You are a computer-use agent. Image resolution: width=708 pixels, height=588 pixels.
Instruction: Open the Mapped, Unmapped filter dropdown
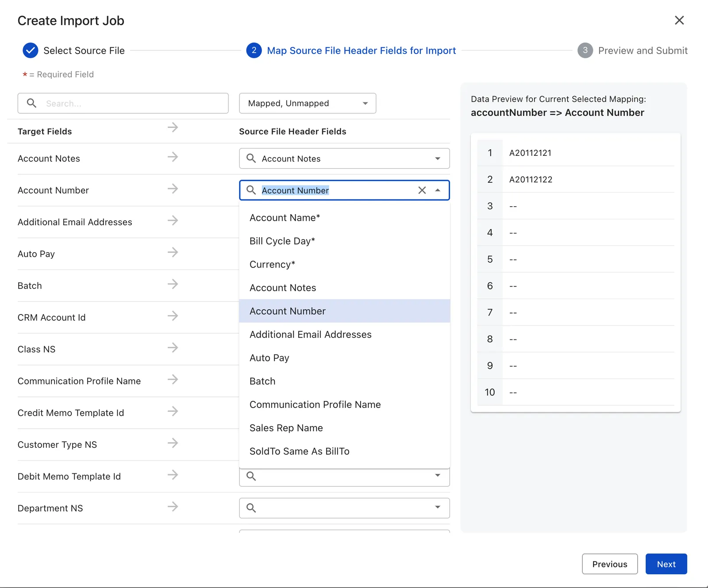click(x=308, y=103)
